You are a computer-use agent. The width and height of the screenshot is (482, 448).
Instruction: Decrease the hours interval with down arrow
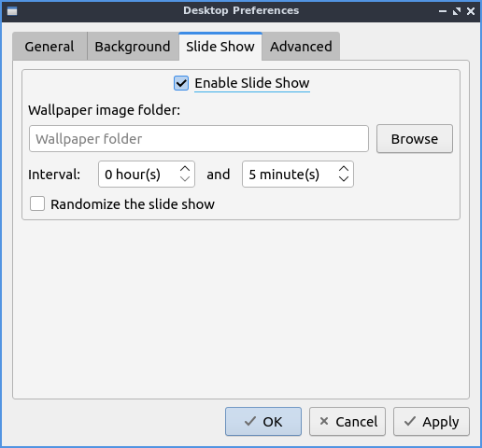[x=185, y=179]
